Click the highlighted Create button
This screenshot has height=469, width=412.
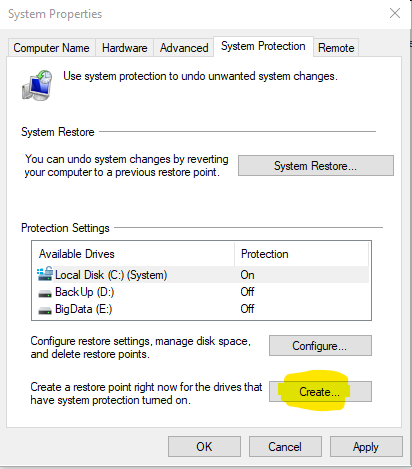click(320, 392)
